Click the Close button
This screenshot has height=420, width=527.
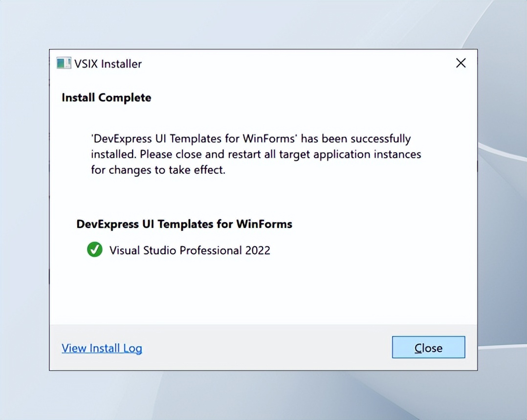click(x=429, y=347)
